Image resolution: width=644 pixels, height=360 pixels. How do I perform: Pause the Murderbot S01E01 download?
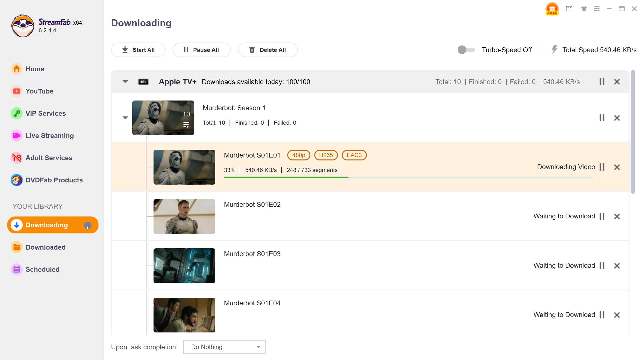click(602, 167)
